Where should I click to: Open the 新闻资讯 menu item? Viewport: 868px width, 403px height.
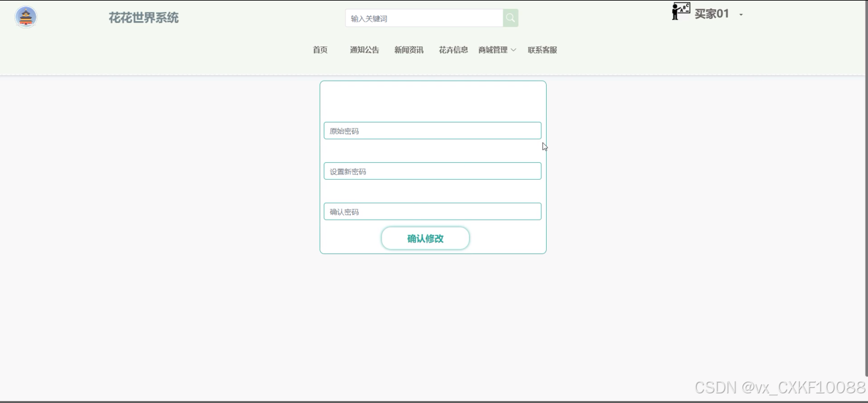click(409, 50)
